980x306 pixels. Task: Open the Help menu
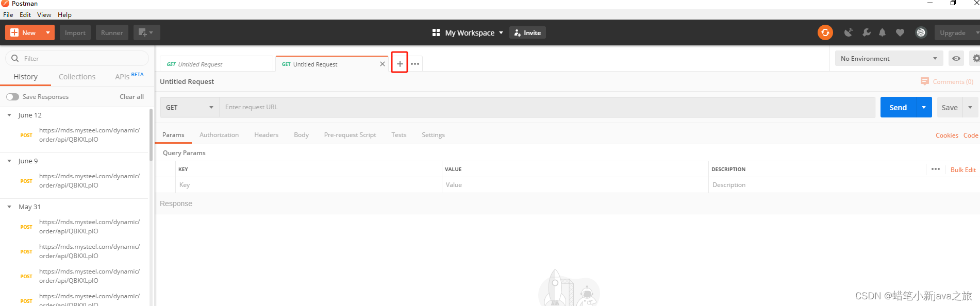(x=64, y=14)
